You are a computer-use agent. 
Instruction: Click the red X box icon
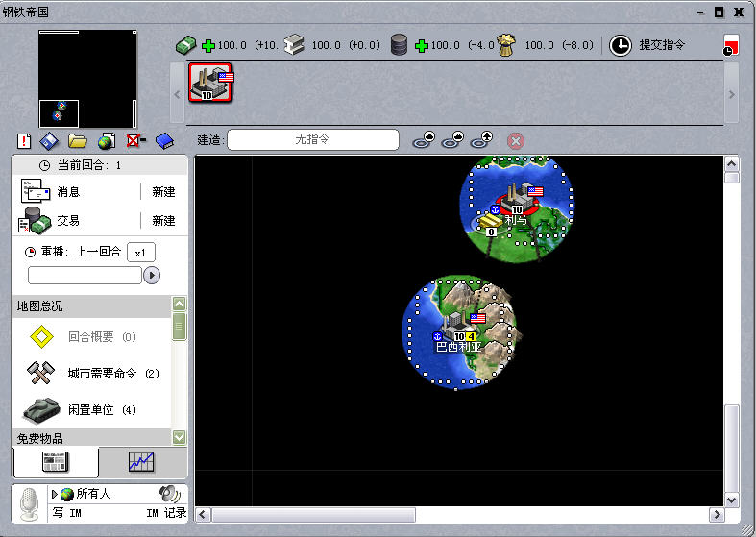point(136,141)
